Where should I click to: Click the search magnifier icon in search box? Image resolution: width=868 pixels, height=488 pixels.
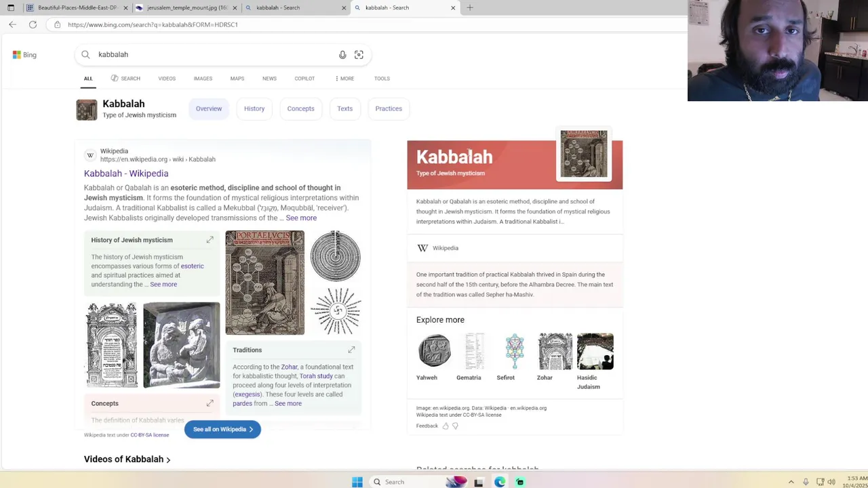[x=85, y=54]
